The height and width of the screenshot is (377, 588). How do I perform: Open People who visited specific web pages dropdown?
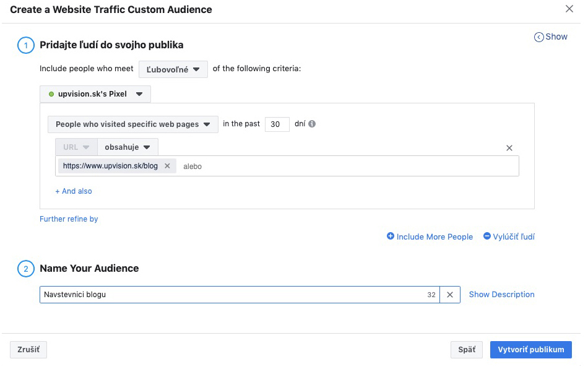132,124
